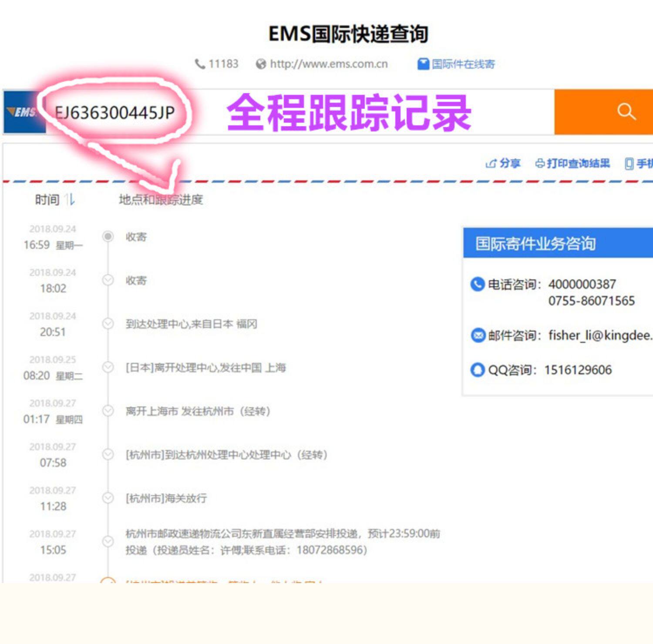Click the 07:58 timestamp

click(53, 463)
